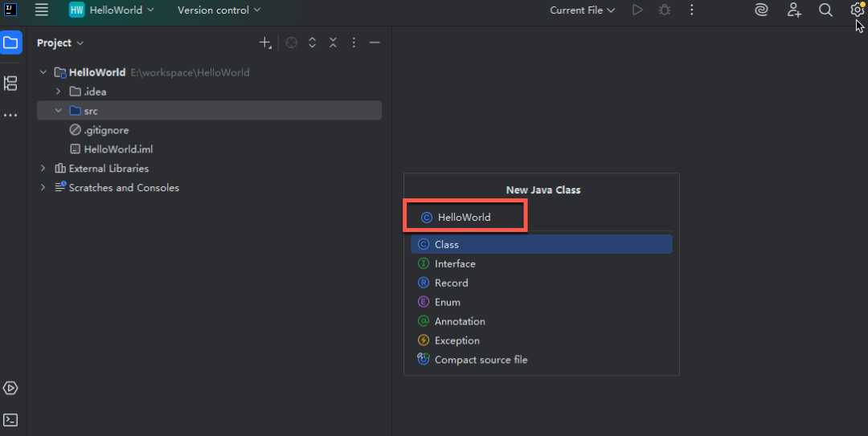Image resolution: width=868 pixels, height=436 pixels.
Task: Open the Version control dropdown
Action: (x=219, y=10)
